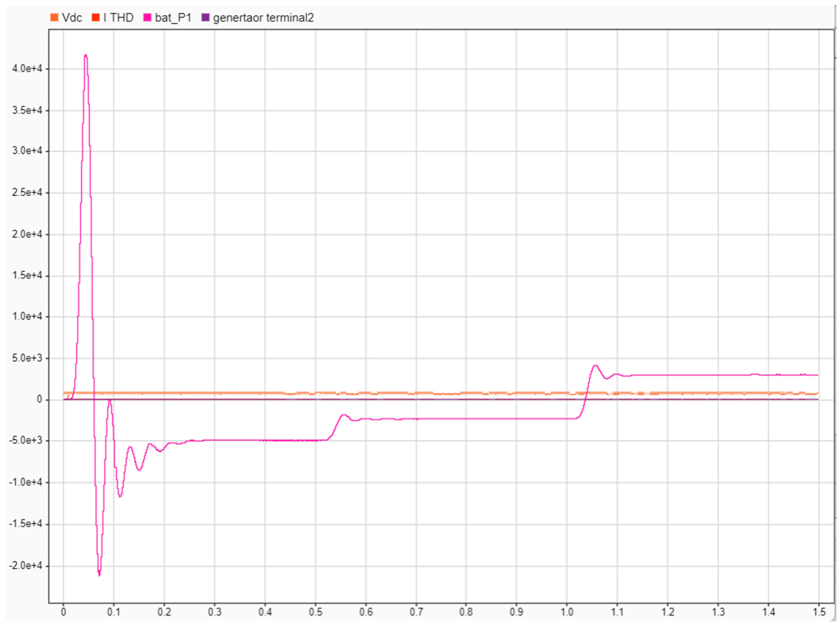Viewport: 840px width, 627px height.
Task: Click the bat_P1 curve's highest peak above 4.0e+4
Action: [x=86, y=56]
